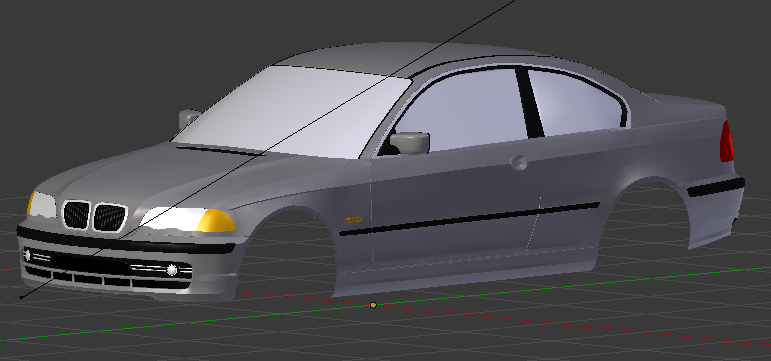Screen dimensions: 771x361
Task: Click the round fog light beside the wheel arch
Action: tap(172, 270)
